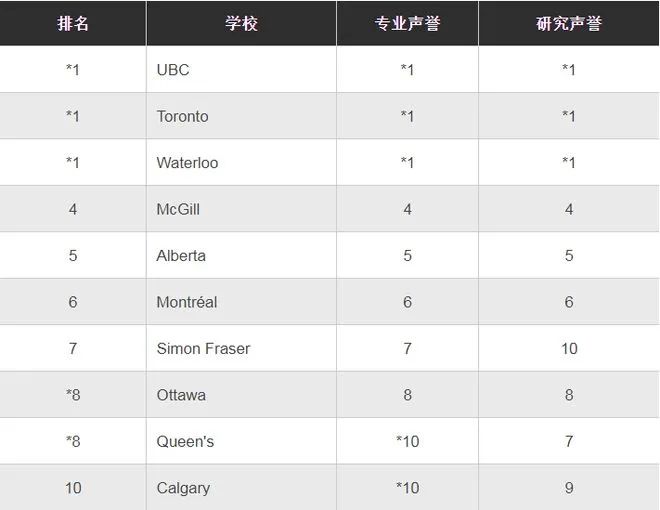Click the rank 10 cell beside Calgary

pyautogui.click(x=73, y=488)
